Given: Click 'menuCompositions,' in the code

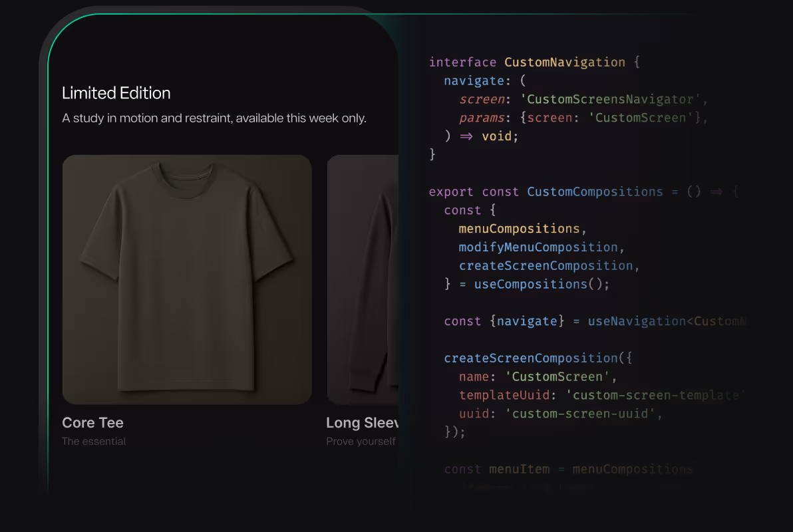Looking at the screenshot, I should (x=522, y=229).
